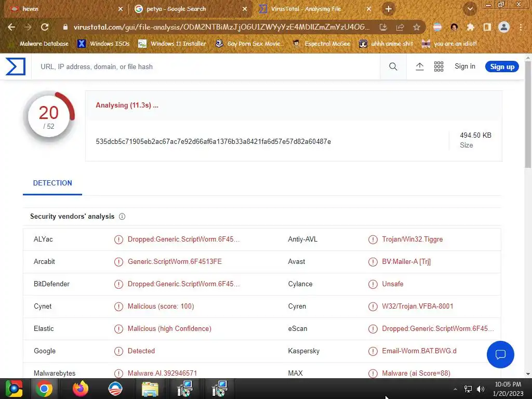This screenshot has height=399, width=532.
Task: Click the BV:Mailer-A [Trj] result
Action: 406,262
